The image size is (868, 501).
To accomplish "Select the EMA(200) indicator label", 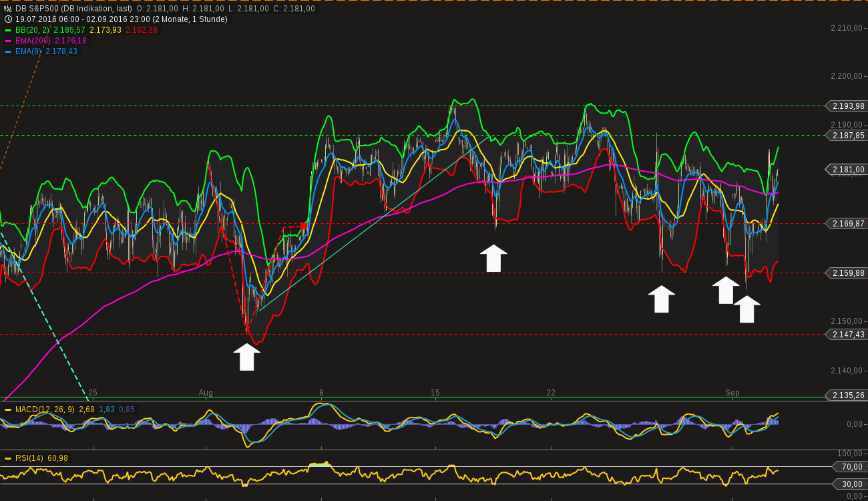I will point(33,41).
